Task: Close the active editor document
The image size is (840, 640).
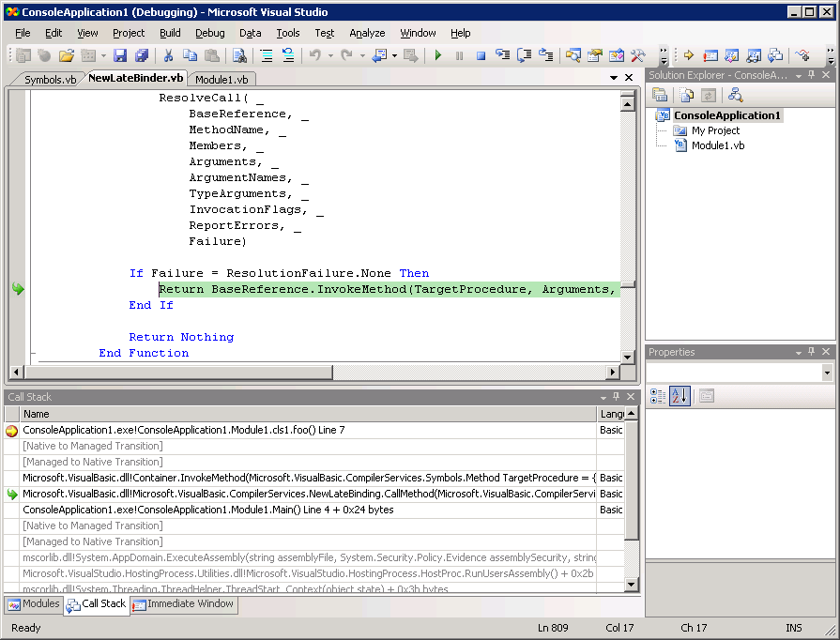Action: click(x=629, y=78)
